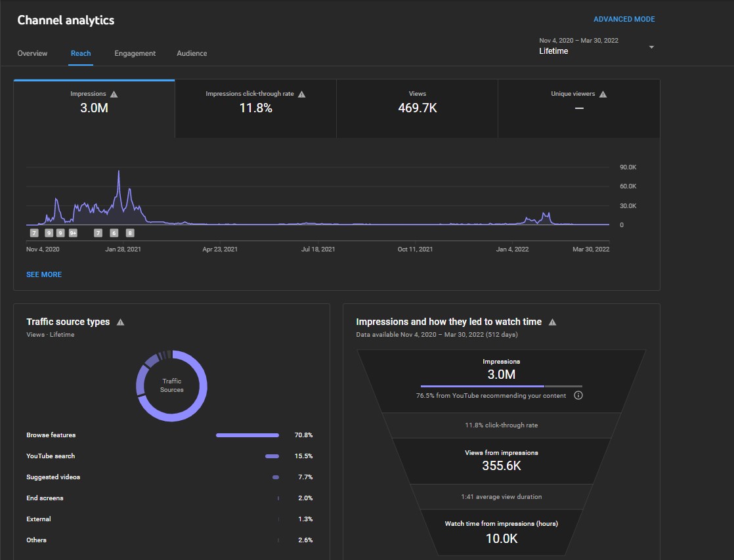Open the Audience tab
This screenshot has width=734, height=560.
192,53
